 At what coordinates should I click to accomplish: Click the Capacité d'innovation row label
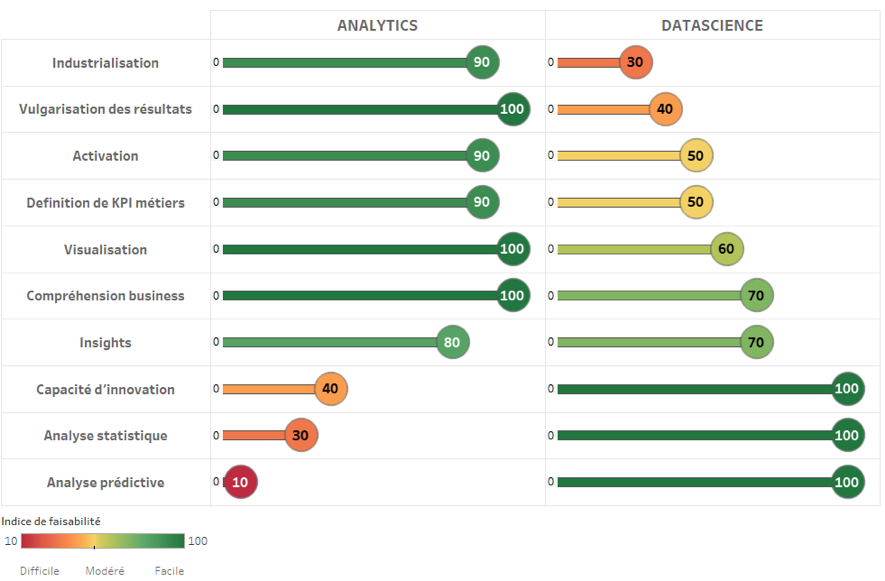coord(105,390)
